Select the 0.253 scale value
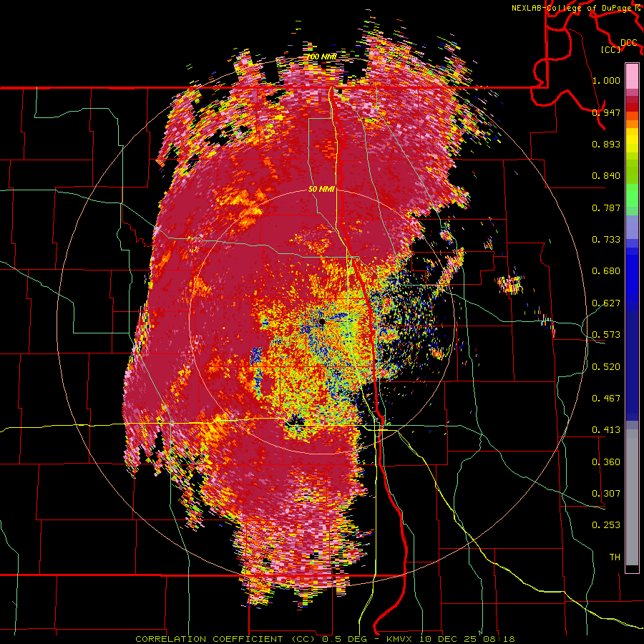 click(x=606, y=525)
